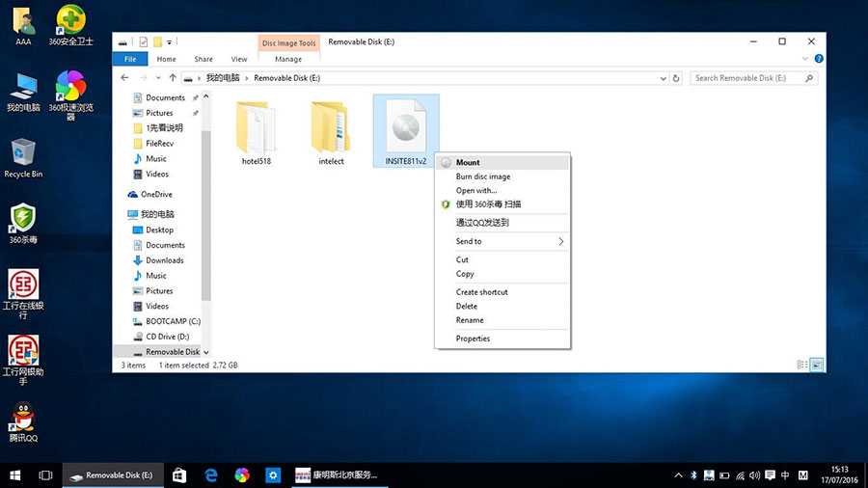This screenshot has height=488, width=868.
Task: Open the recent locations dropdown arrow
Action: click(158, 78)
